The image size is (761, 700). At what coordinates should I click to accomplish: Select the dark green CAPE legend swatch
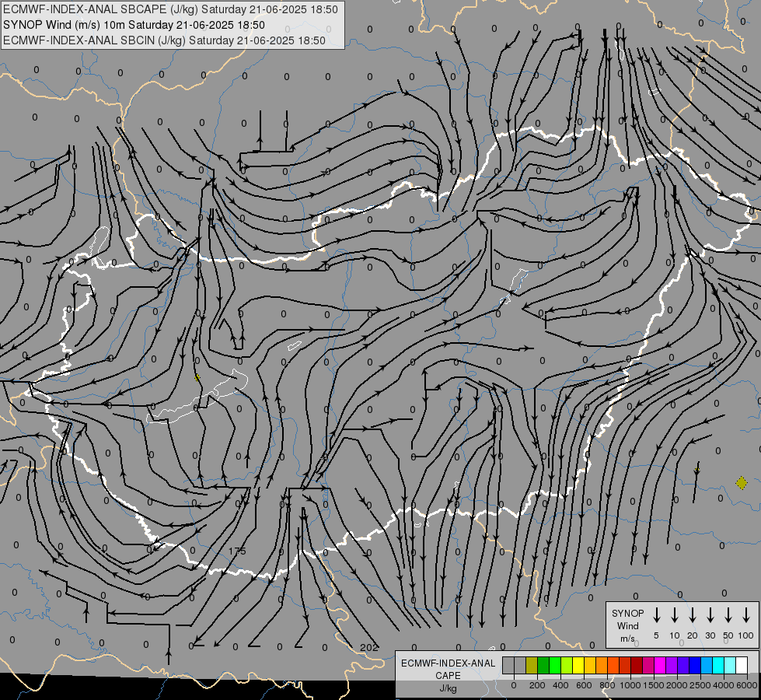tap(543, 665)
